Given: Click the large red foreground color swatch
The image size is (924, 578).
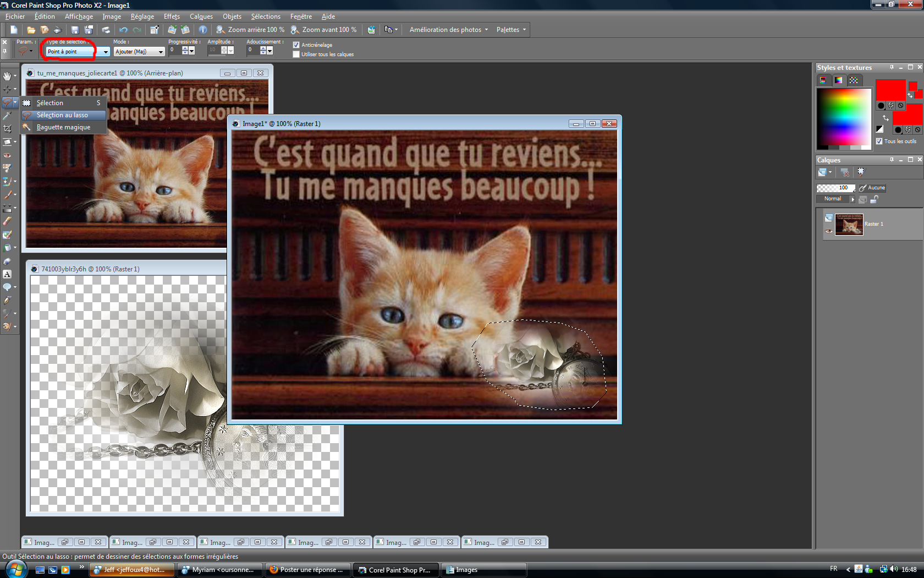Looking at the screenshot, I should [x=890, y=90].
